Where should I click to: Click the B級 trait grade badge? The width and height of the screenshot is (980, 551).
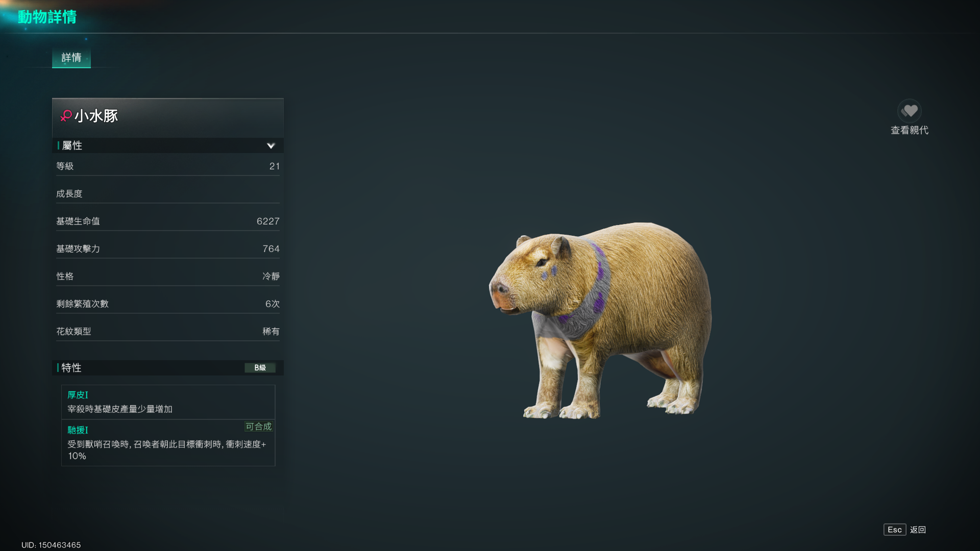point(260,368)
